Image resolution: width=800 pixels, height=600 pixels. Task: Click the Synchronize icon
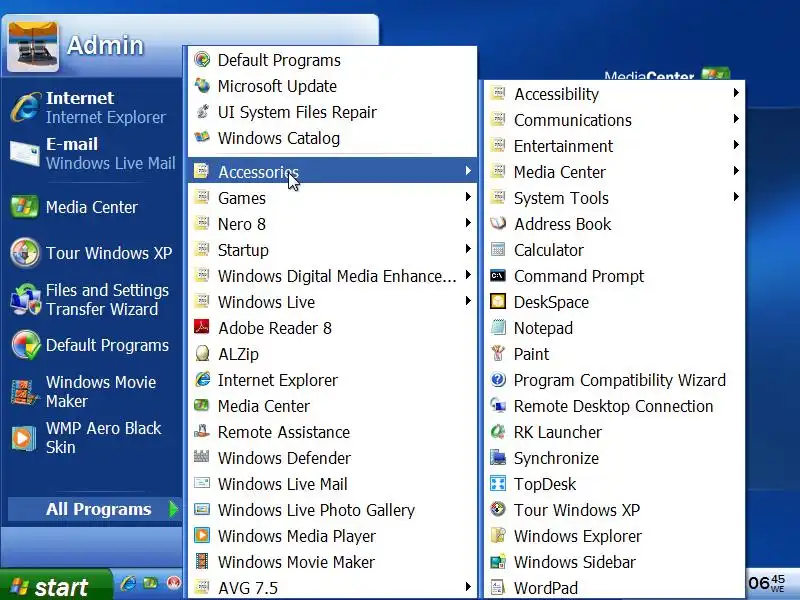[498, 458]
